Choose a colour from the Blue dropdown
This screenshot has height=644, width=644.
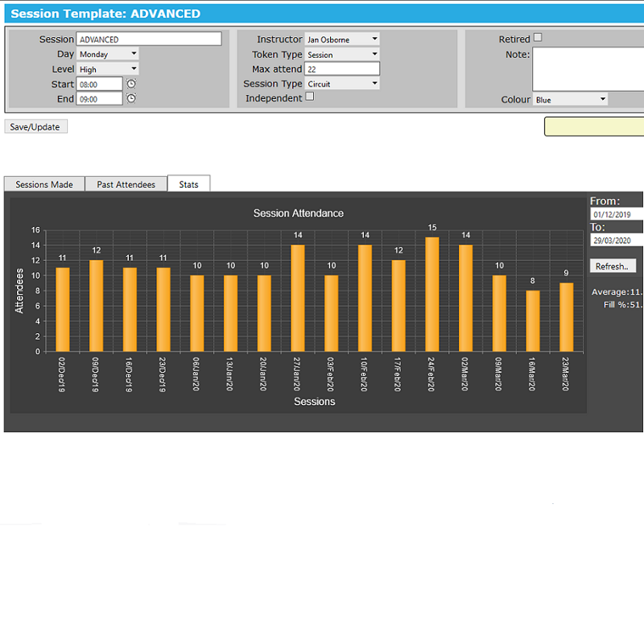[x=570, y=100]
